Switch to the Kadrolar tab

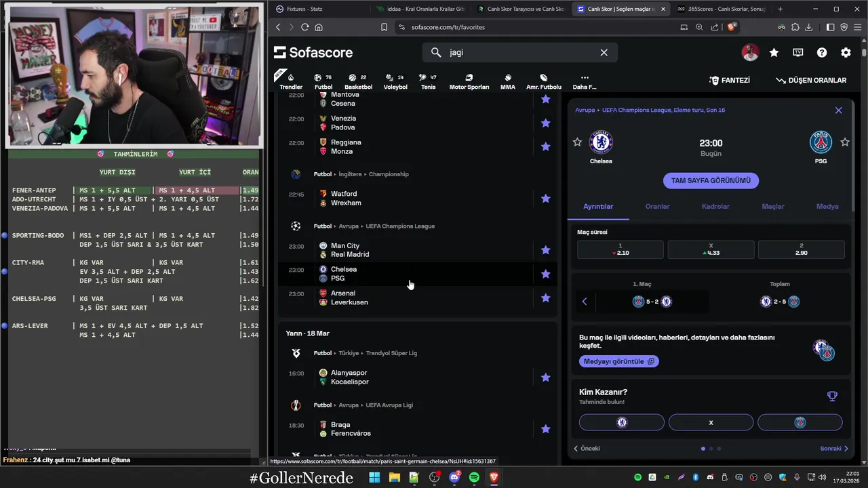715,206
